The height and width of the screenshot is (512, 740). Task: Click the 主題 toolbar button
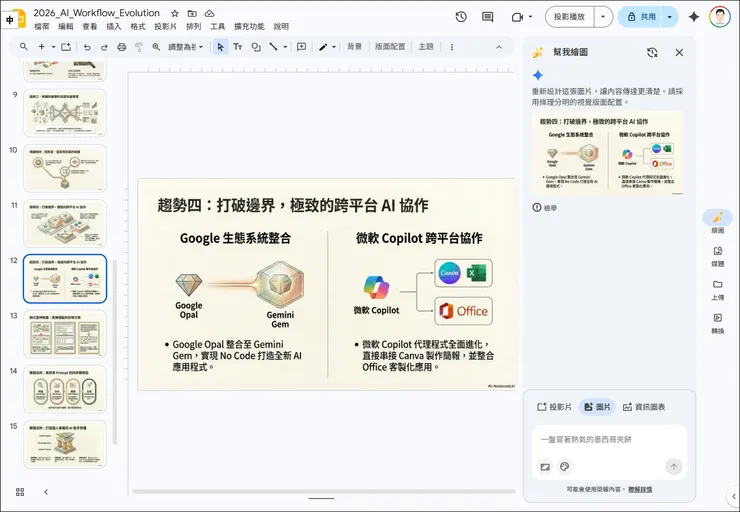(426, 47)
